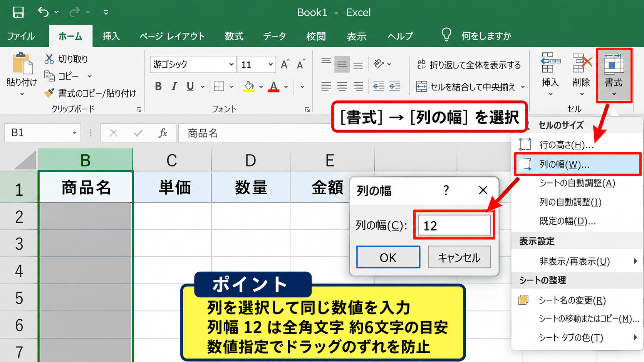Click the borders grid icon
Screen dimensions: 644x362
[219, 87]
